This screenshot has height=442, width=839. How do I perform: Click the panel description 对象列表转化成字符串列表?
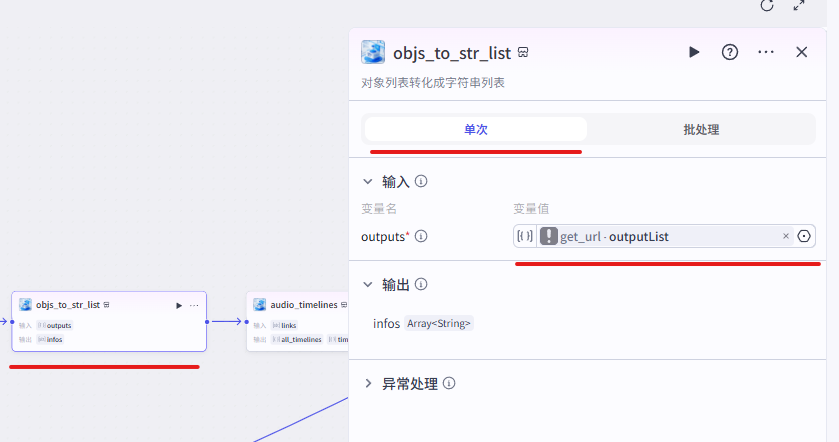[433, 82]
